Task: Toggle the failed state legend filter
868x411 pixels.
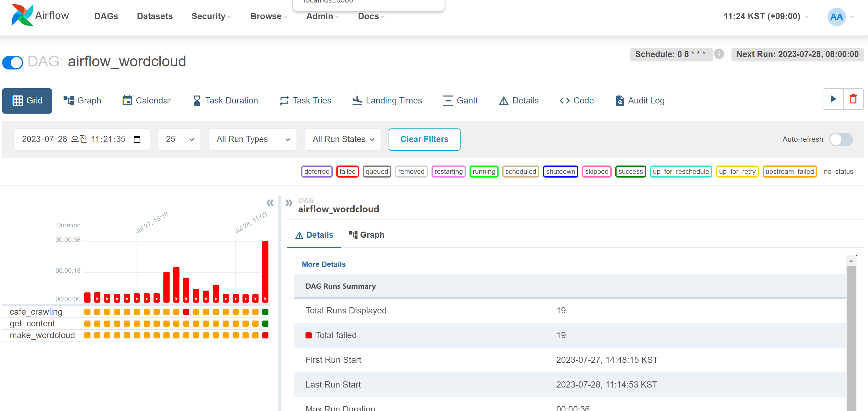Action: click(347, 171)
